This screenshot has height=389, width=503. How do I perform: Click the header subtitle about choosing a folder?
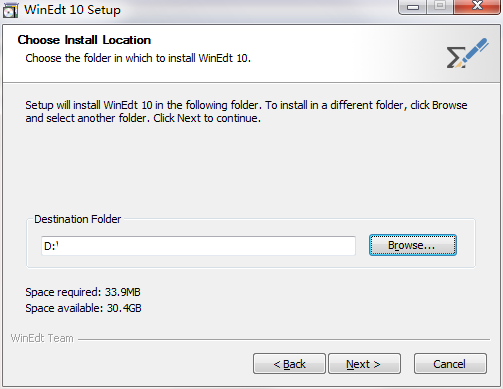point(138,58)
